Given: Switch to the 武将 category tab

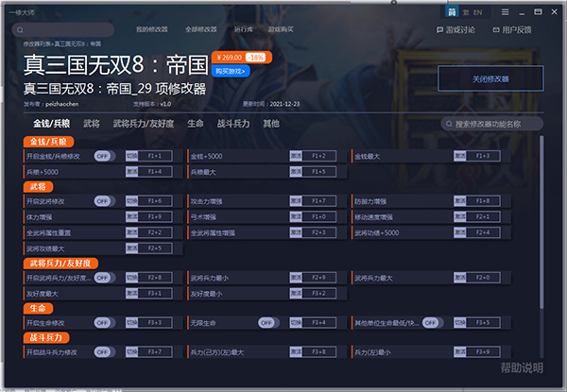Looking at the screenshot, I should [92, 124].
